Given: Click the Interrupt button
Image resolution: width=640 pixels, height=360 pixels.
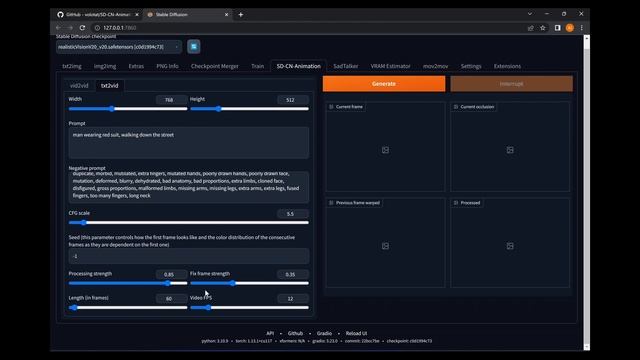Looking at the screenshot, I should (x=511, y=84).
